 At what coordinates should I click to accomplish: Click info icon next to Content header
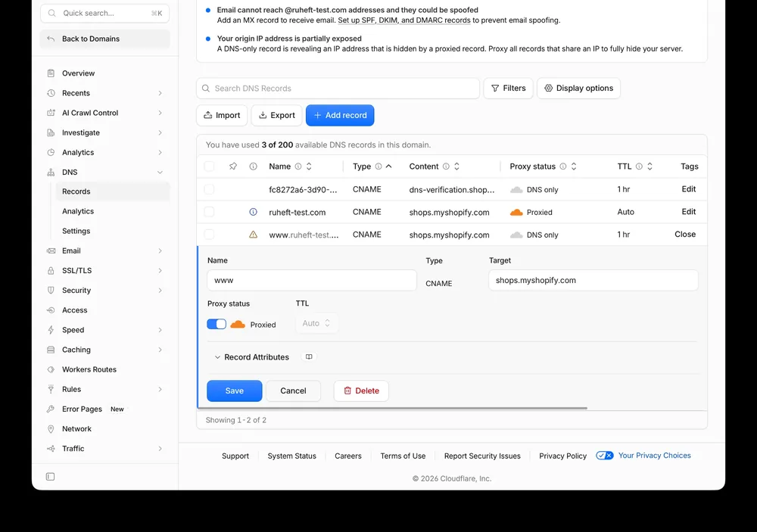point(446,166)
